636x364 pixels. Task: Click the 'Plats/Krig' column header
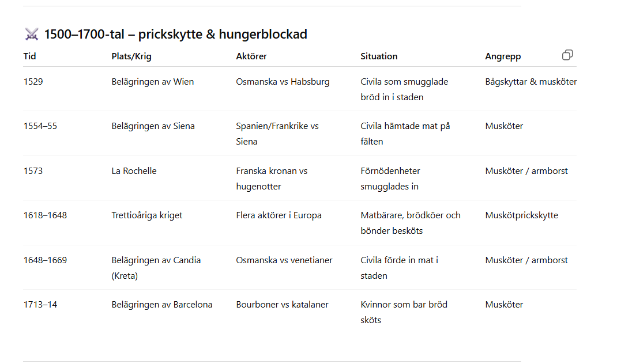(x=131, y=56)
